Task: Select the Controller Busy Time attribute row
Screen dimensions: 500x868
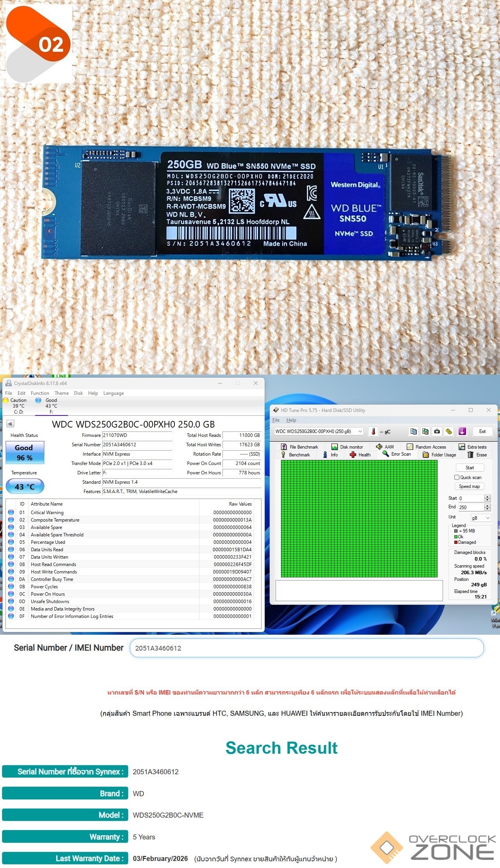Action: (130, 579)
